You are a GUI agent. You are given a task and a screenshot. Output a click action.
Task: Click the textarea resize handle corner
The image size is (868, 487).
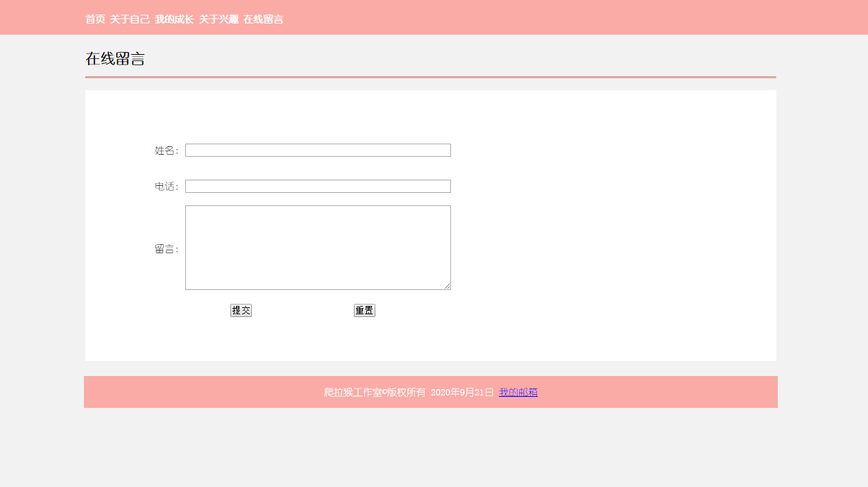pyautogui.click(x=448, y=287)
